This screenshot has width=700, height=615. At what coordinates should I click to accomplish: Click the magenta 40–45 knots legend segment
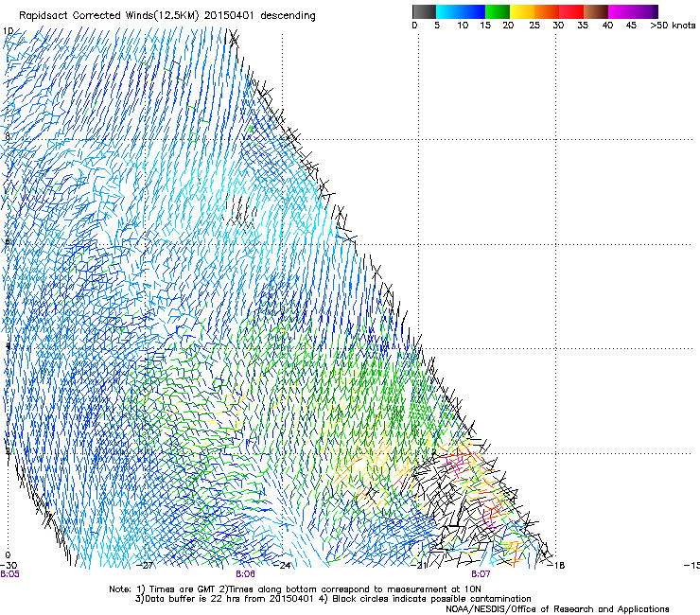point(621,11)
